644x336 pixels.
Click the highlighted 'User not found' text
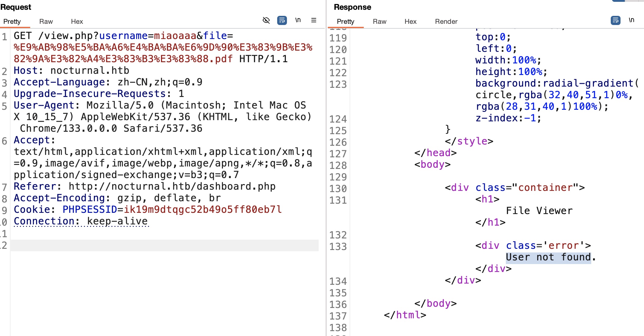[548, 257]
